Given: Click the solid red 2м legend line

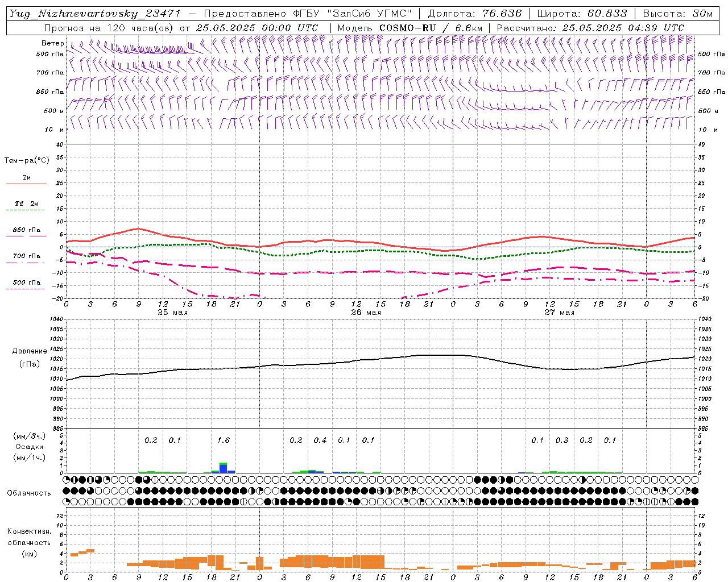Looking at the screenshot, I should [x=27, y=184].
